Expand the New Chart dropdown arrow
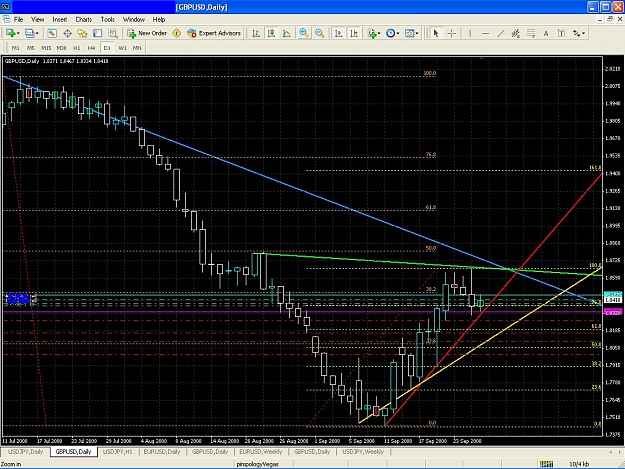 (18, 33)
